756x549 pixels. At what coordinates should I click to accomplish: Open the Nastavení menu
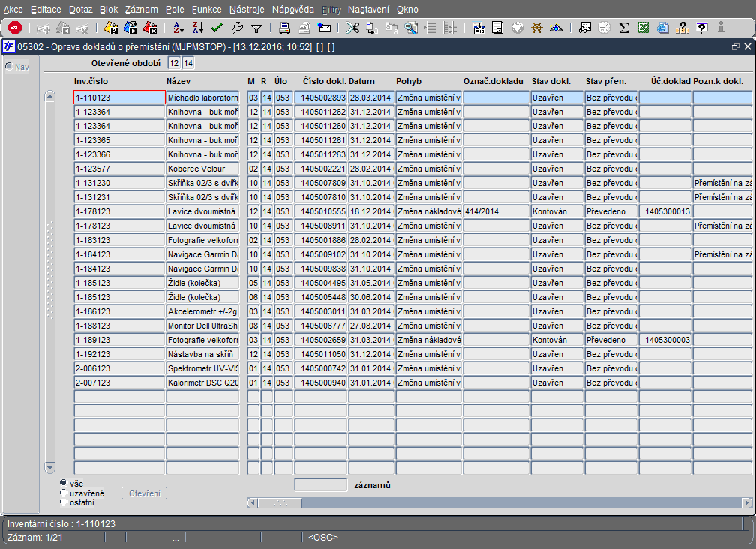point(368,9)
